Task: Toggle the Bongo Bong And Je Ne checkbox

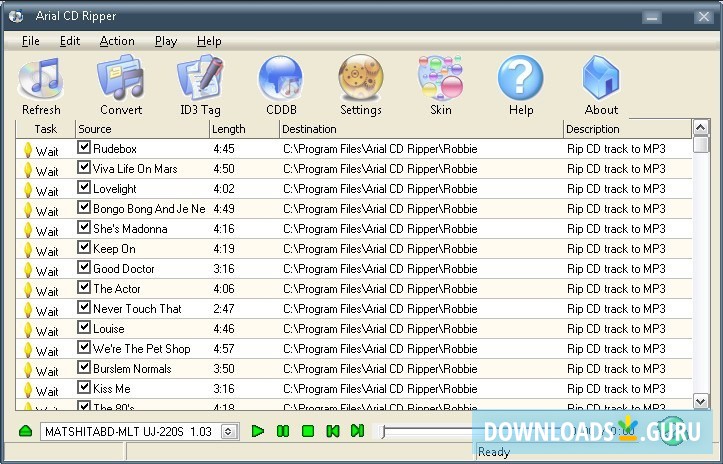Action: point(83,207)
